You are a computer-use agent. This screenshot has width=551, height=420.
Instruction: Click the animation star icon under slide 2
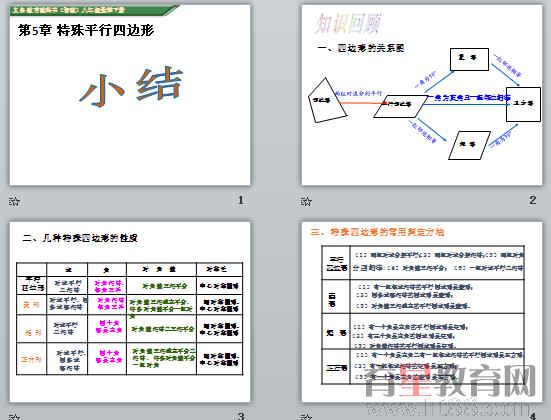[306, 201]
